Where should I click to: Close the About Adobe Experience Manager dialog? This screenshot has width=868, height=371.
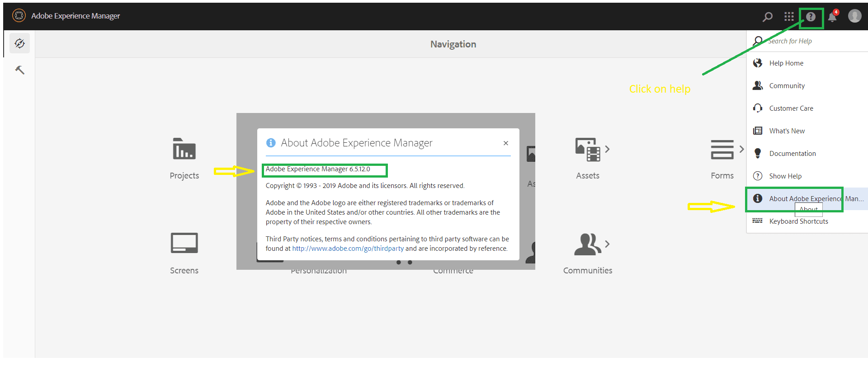point(506,143)
